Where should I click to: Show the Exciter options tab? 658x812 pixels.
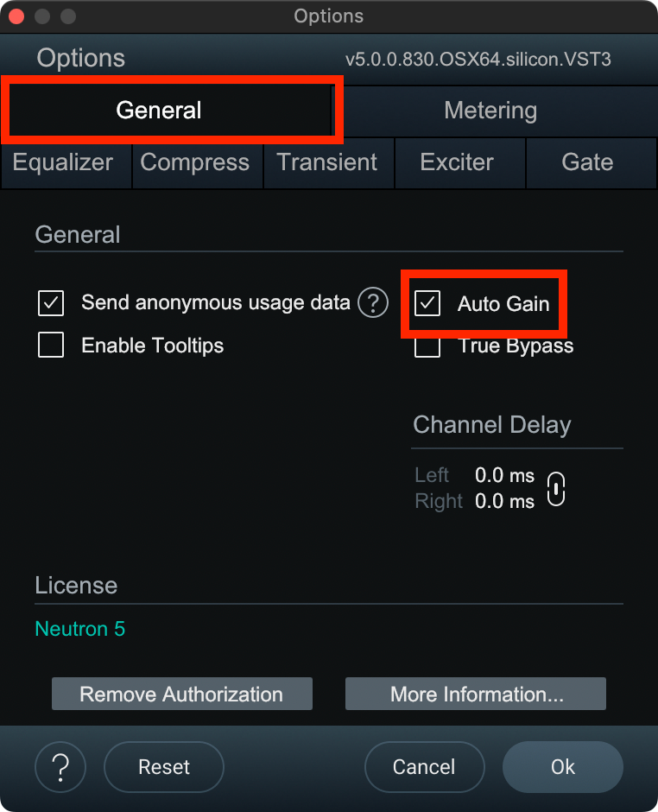pos(457,162)
